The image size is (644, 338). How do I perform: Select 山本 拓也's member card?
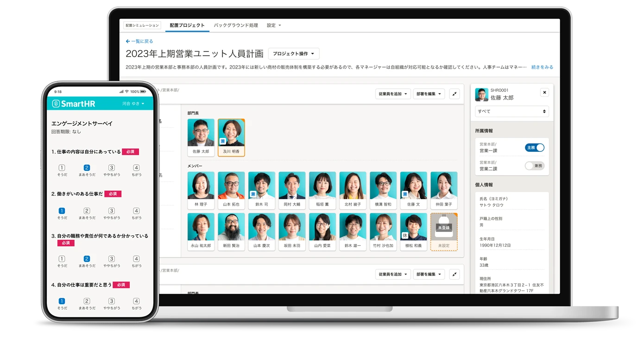231,190
